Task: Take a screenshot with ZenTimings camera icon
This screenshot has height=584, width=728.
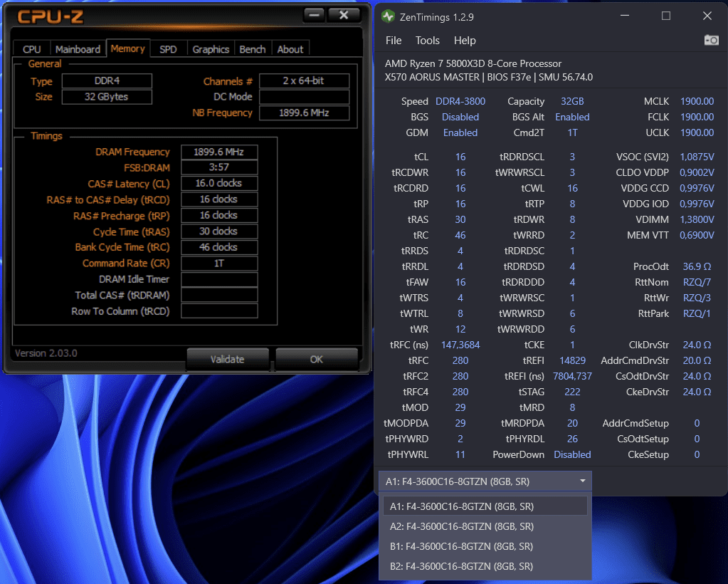Action: [x=711, y=41]
